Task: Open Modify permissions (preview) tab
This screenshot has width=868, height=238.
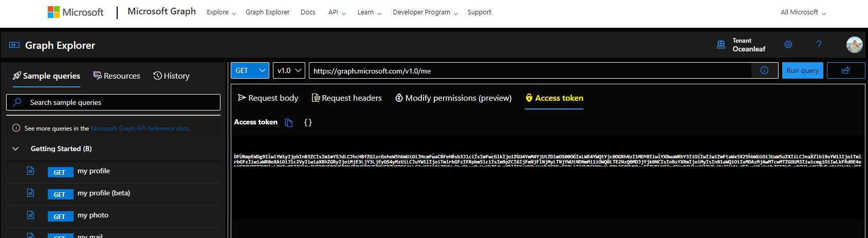Action: pyautogui.click(x=453, y=98)
